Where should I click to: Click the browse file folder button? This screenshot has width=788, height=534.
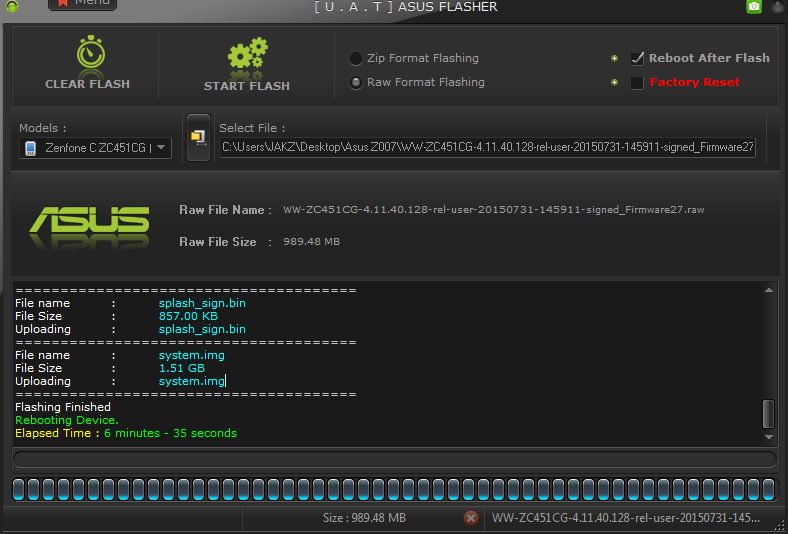pyautogui.click(x=198, y=137)
